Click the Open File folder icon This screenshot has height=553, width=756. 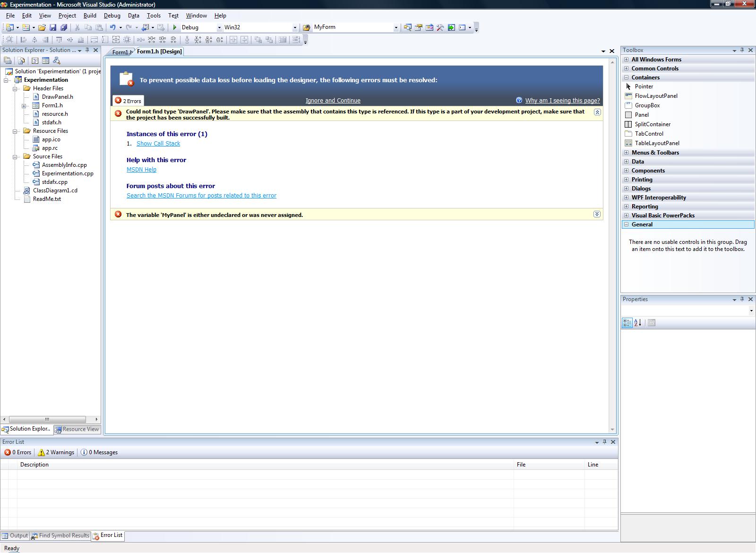42,27
